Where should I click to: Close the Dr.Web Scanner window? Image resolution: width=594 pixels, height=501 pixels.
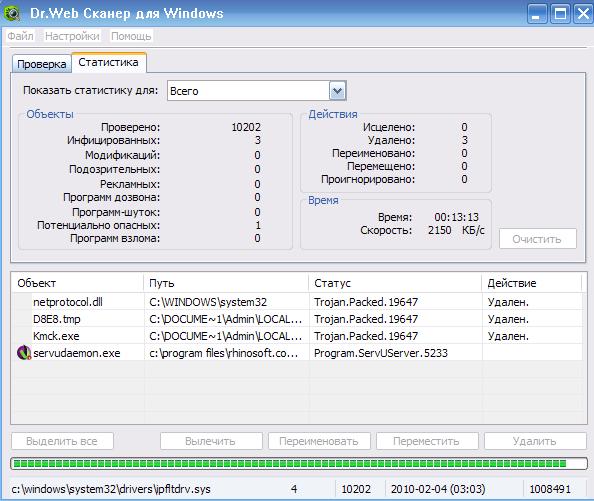click(583, 14)
